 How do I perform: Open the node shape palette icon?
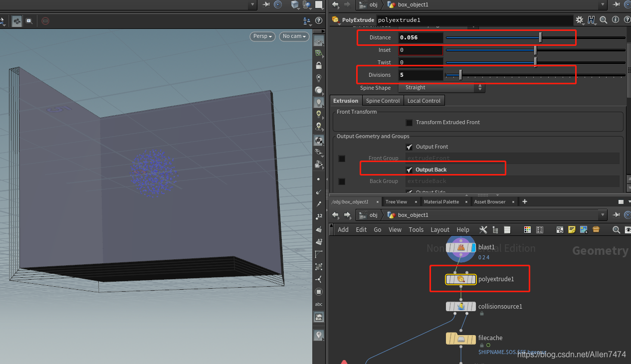[539, 229]
